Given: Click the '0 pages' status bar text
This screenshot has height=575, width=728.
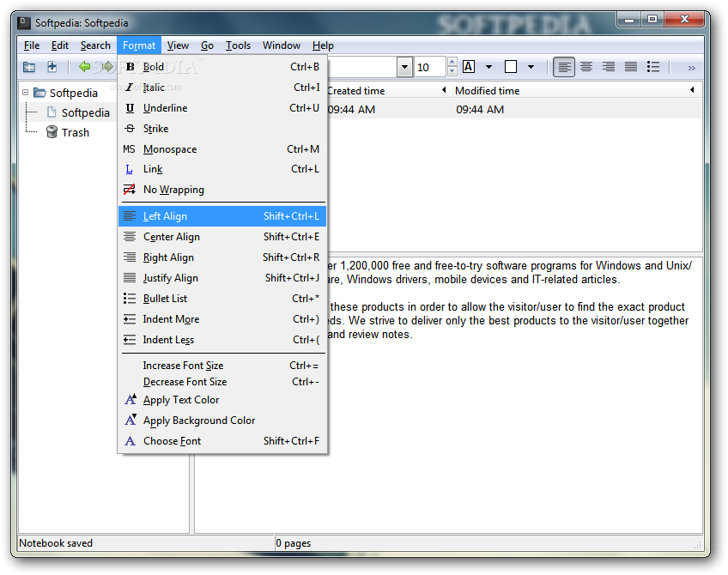Looking at the screenshot, I should point(294,543).
